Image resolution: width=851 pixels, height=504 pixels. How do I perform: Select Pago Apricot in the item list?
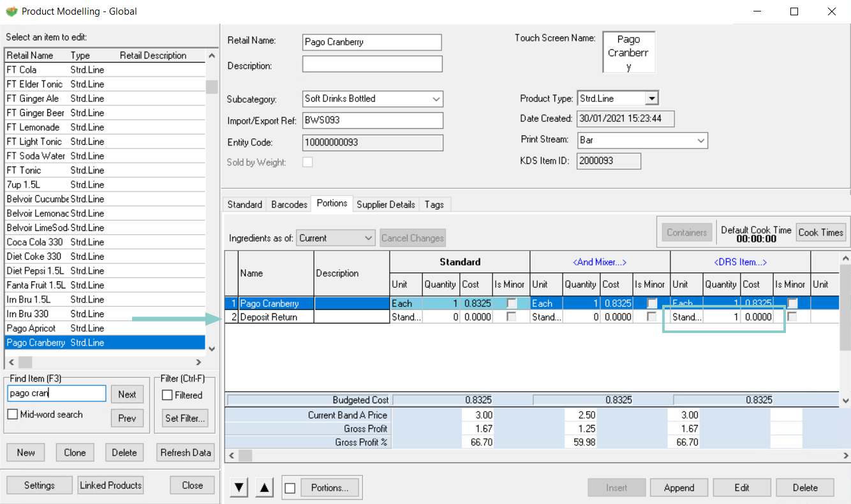tap(31, 329)
